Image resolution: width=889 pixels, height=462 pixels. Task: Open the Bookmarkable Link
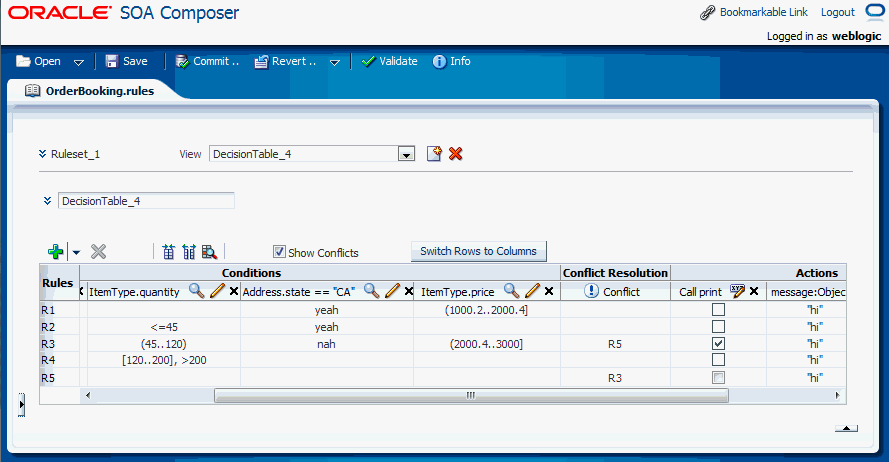pyautogui.click(x=764, y=12)
